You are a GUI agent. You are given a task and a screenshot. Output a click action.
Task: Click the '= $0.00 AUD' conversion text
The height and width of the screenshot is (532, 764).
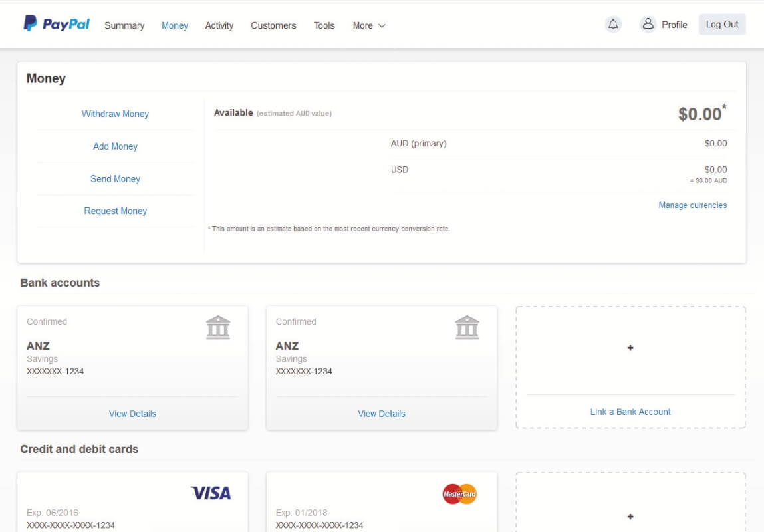(x=708, y=180)
